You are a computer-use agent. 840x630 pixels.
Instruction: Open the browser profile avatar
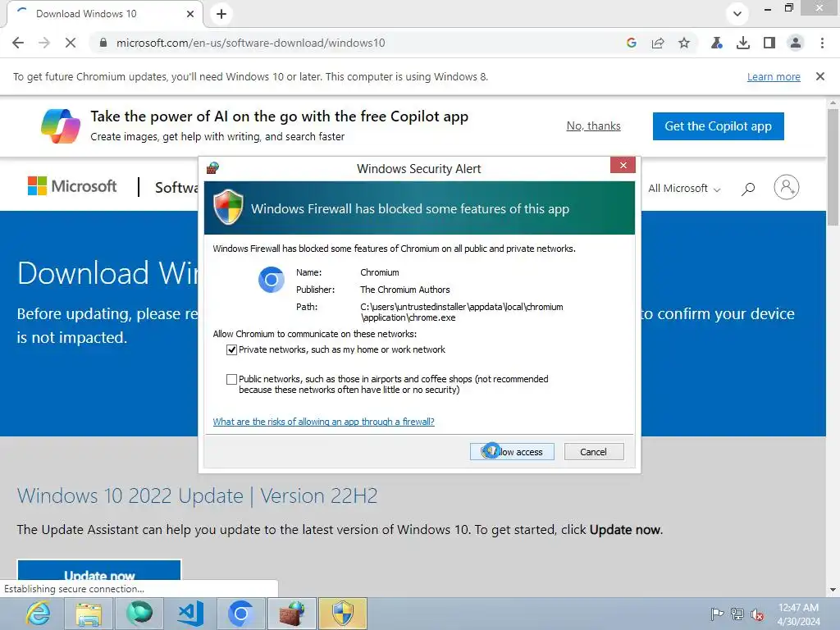click(x=796, y=43)
